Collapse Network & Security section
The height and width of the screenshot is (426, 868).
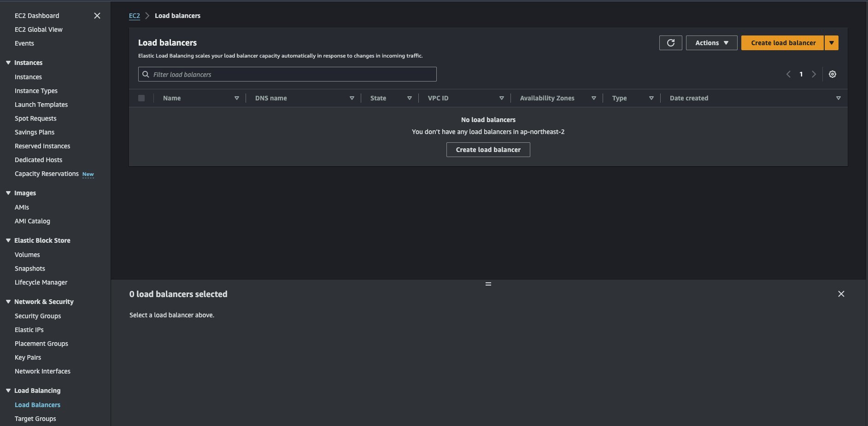coord(8,302)
